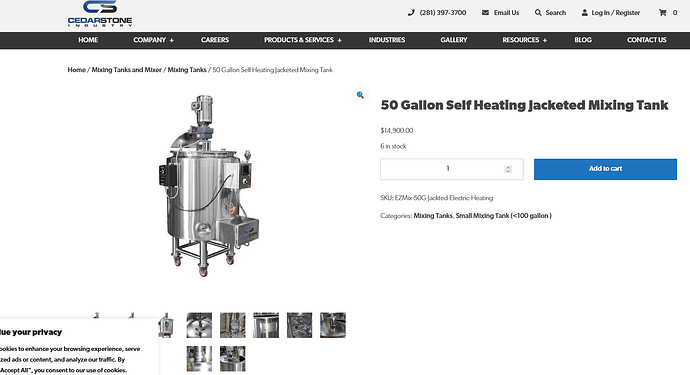
Task: Click the quantity input field
Action: tap(452, 169)
